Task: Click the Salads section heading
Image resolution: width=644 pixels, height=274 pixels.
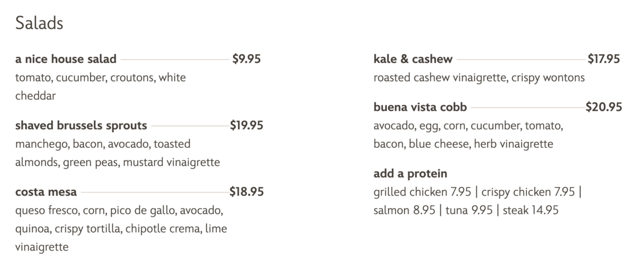Action: point(40,24)
